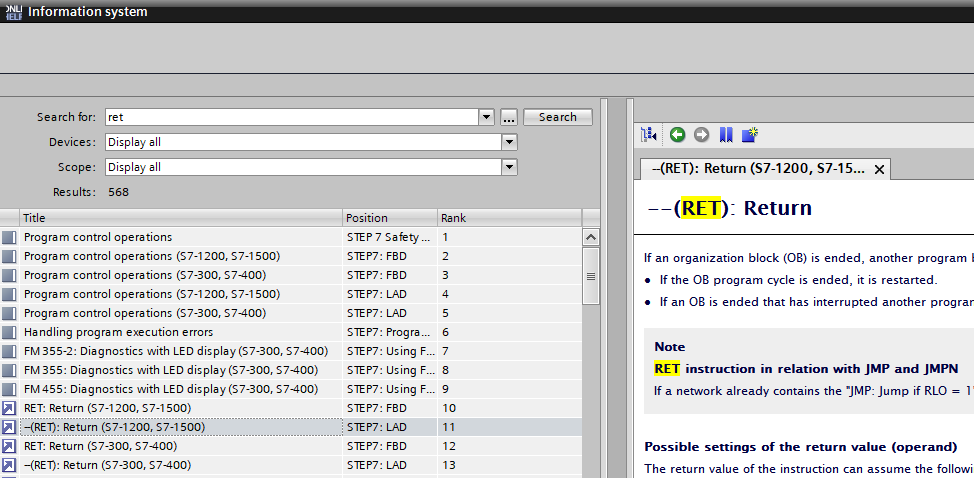Click the synchronize table of contents icon
The width and height of the screenshot is (974, 478).
(649, 134)
